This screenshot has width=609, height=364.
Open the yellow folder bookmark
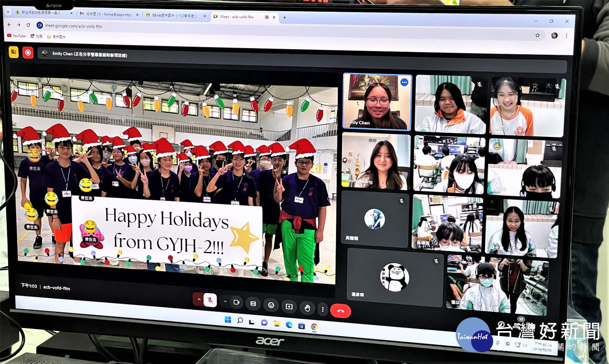click(x=56, y=37)
